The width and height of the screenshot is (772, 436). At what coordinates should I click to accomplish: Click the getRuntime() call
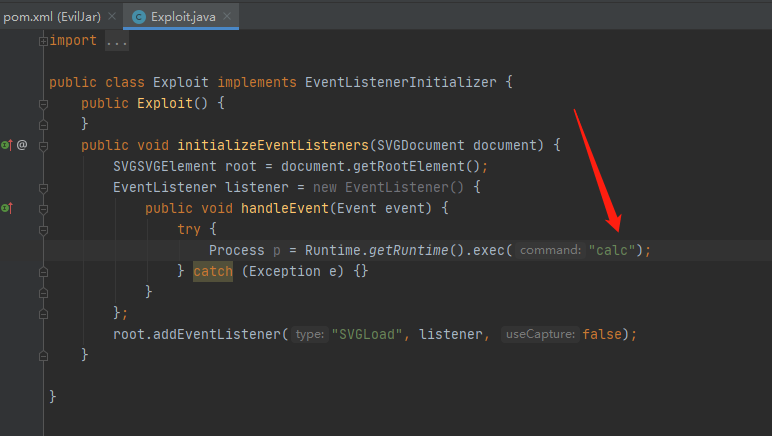pos(417,250)
